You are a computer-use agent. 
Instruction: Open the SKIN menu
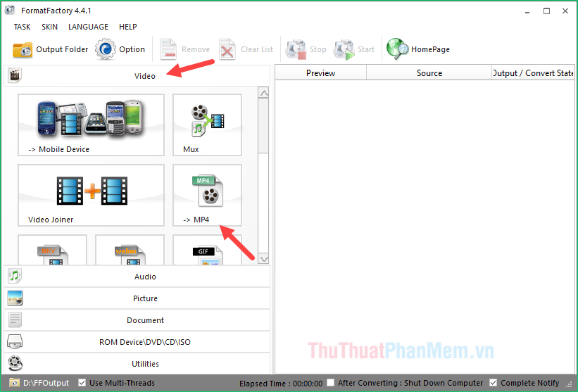(x=49, y=27)
